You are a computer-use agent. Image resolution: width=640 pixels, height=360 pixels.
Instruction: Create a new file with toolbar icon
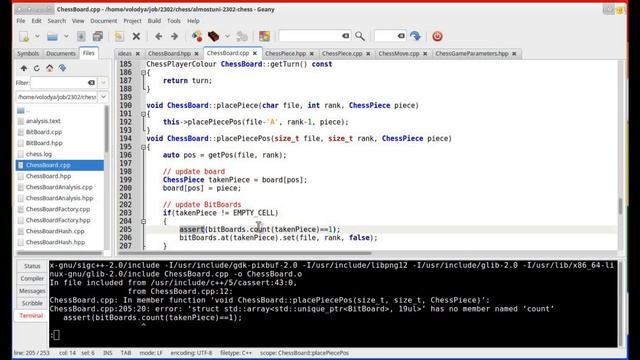24,36
